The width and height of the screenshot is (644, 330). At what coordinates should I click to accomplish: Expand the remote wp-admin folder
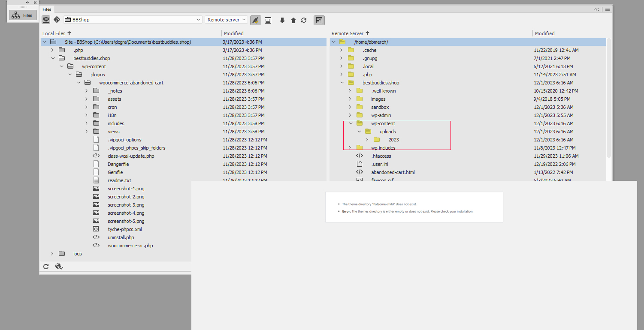click(350, 115)
